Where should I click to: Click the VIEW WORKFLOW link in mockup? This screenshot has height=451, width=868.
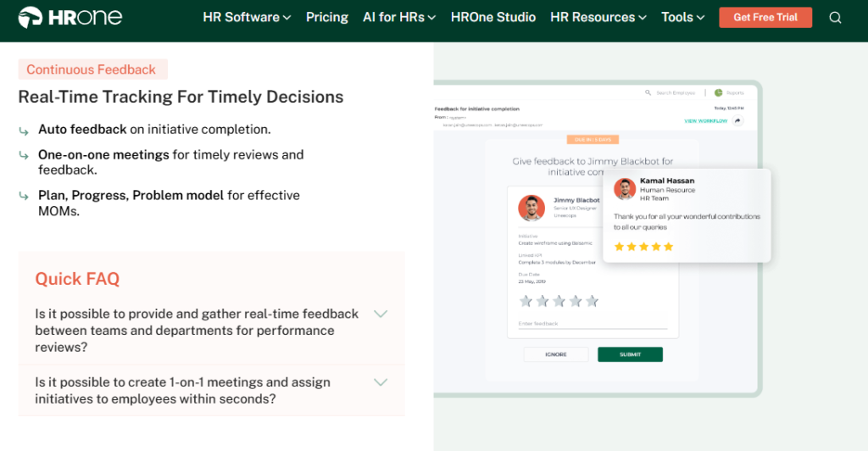(x=706, y=120)
